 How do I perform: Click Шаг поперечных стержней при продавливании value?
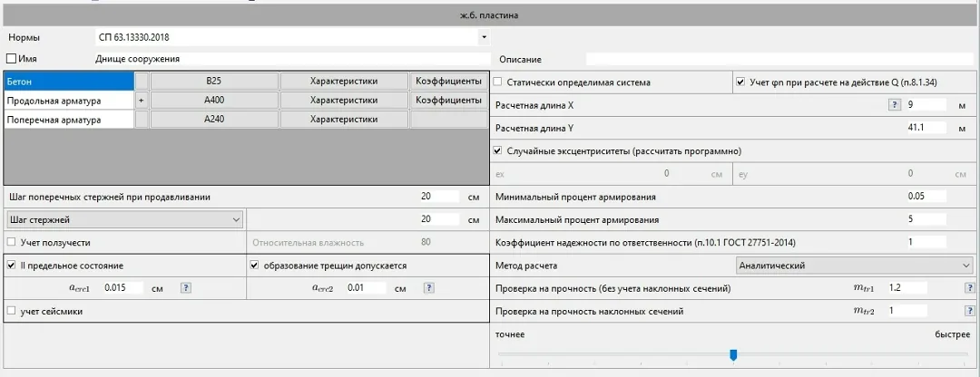coord(439,196)
